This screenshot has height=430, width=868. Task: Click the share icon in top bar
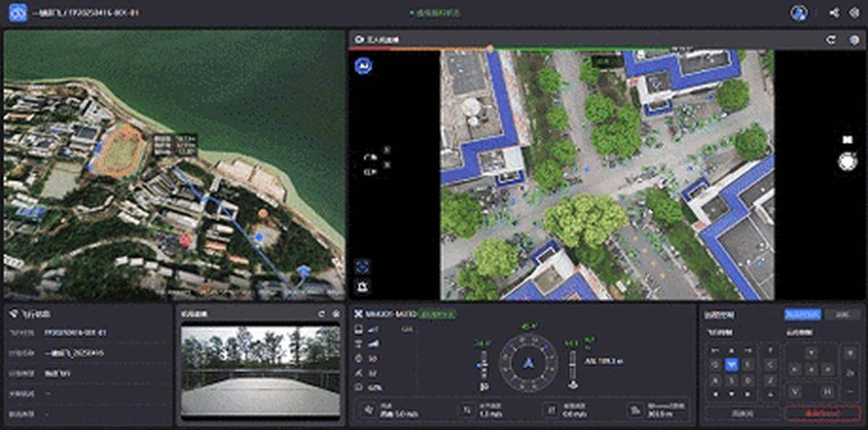pyautogui.click(x=834, y=13)
